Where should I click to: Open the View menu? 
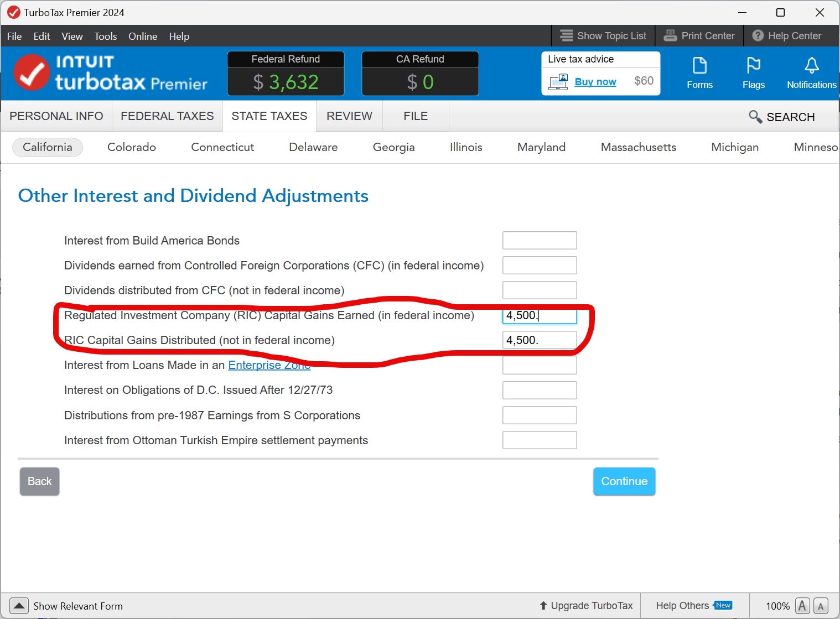tap(72, 36)
